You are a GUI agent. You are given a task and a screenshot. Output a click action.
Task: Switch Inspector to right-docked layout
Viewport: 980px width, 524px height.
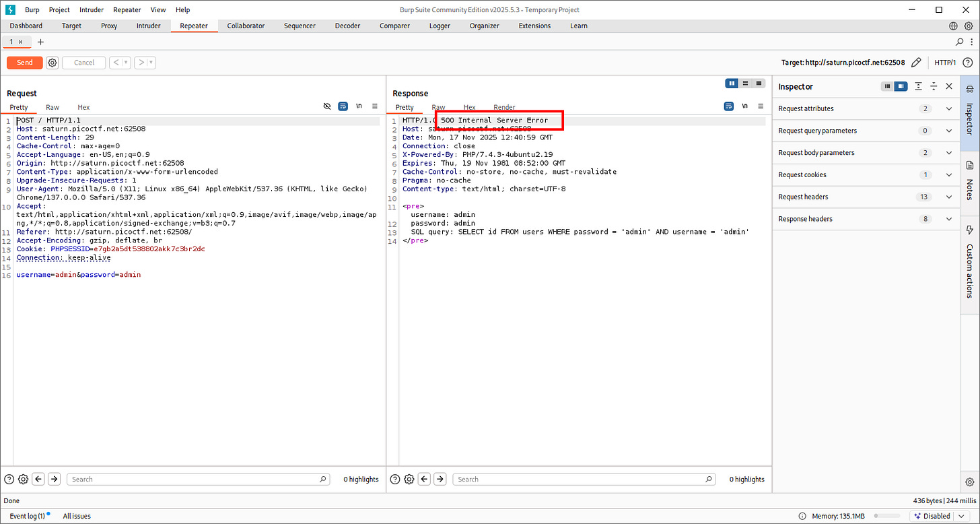click(901, 86)
